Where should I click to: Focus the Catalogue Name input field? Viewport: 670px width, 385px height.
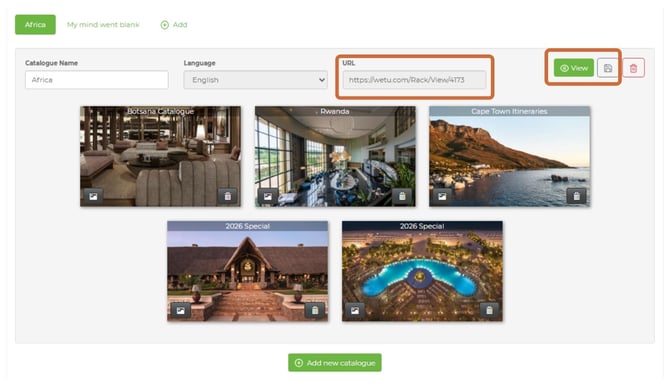pos(97,80)
